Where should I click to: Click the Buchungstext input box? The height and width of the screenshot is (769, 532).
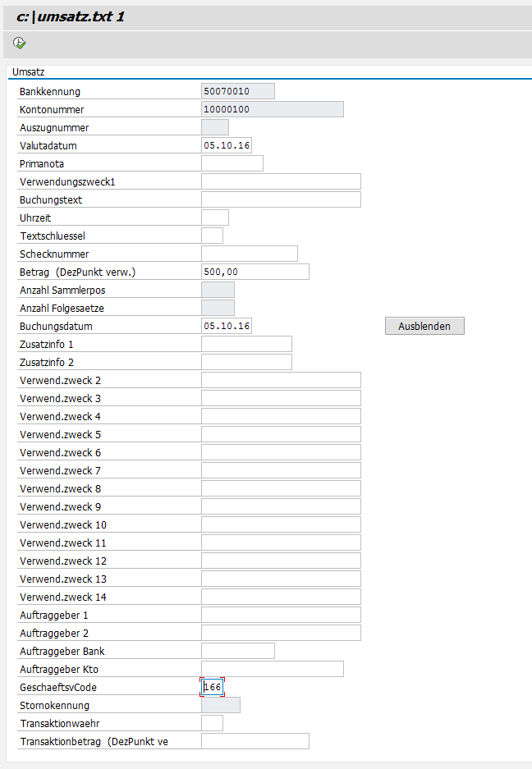[x=281, y=199]
